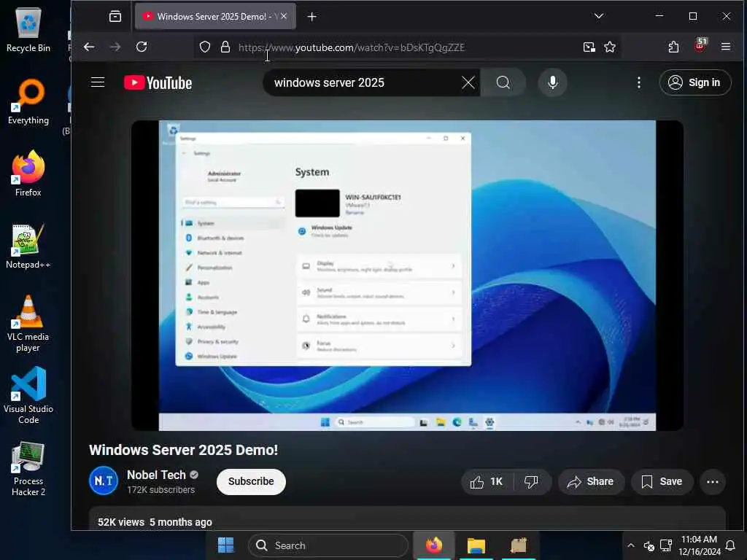Open video in picture-in-picture mode
This screenshot has height=560, width=747.
[x=589, y=47]
